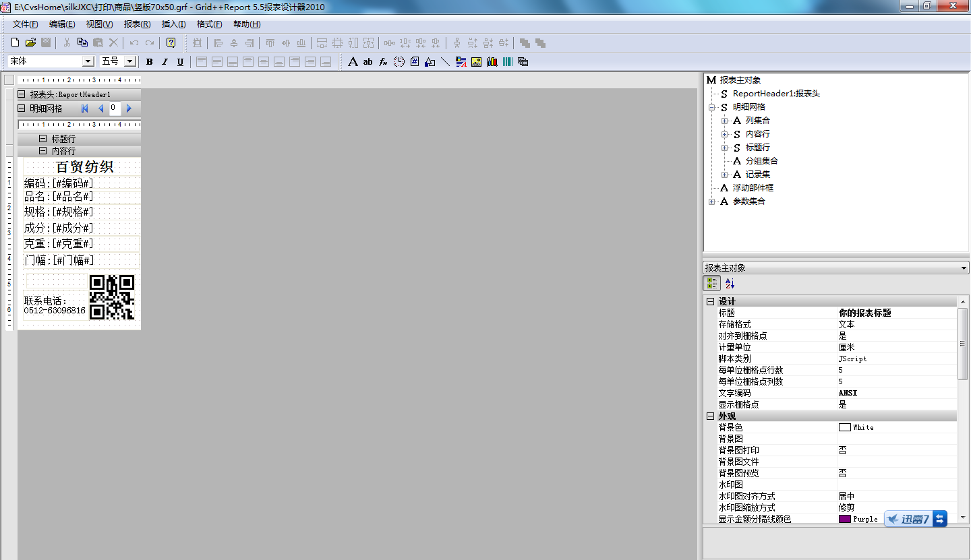Collapse the 外观 property group
Viewport: 971px width, 560px height.
710,416
